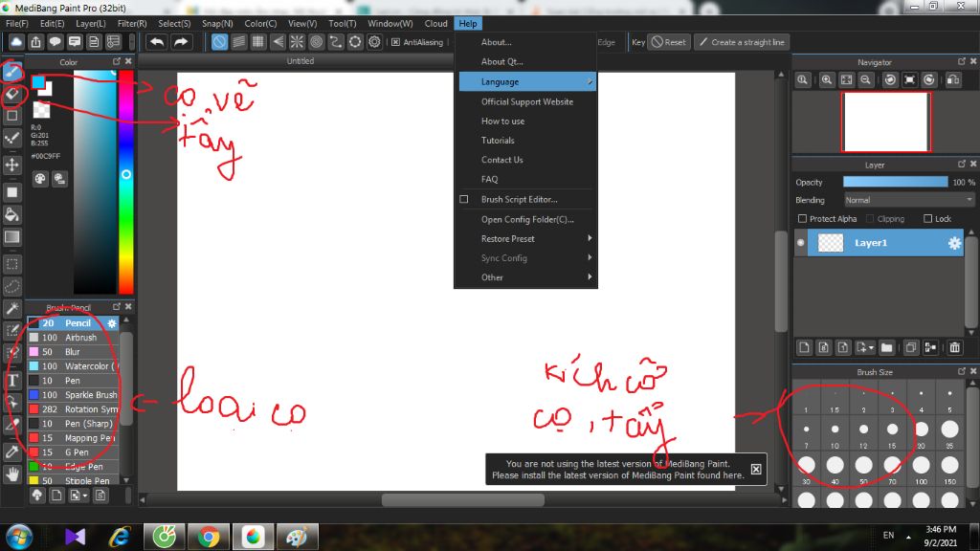Select the Eyedropper tool

tap(11, 452)
